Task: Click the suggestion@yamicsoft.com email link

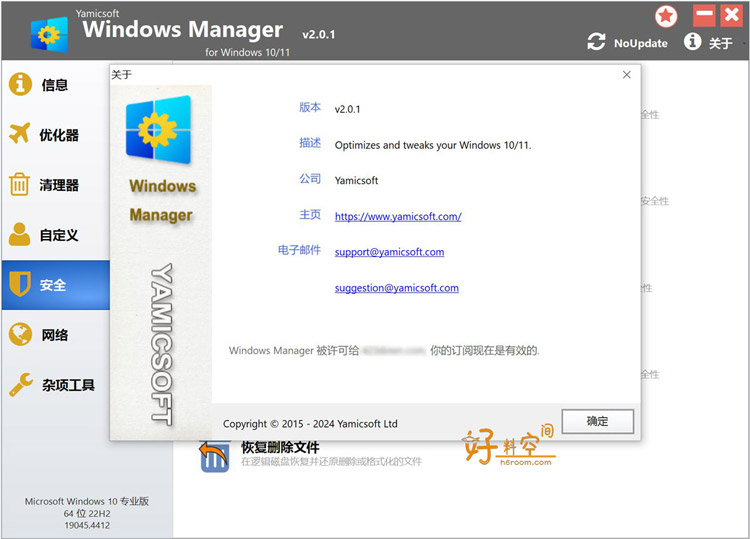Action: pyautogui.click(x=397, y=288)
